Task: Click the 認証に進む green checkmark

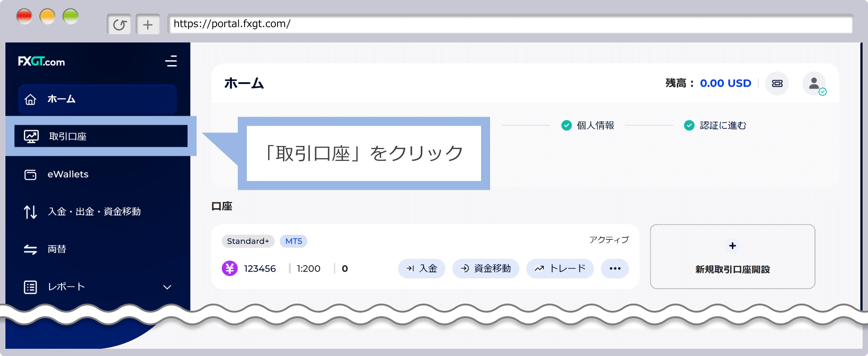Action: click(x=689, y=125)
